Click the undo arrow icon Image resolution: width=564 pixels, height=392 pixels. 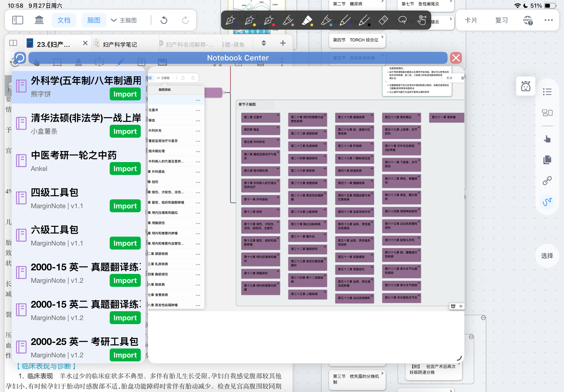click(x=164, y=20)
